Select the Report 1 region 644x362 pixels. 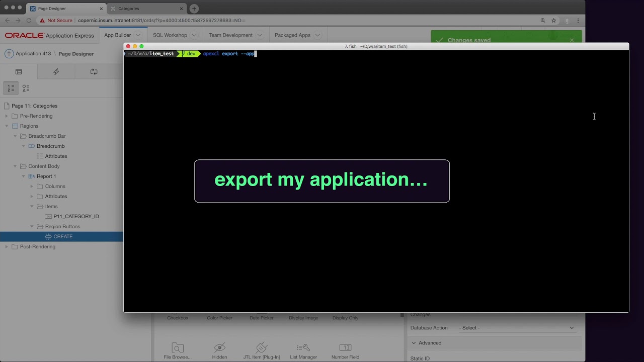click(46, 176)
